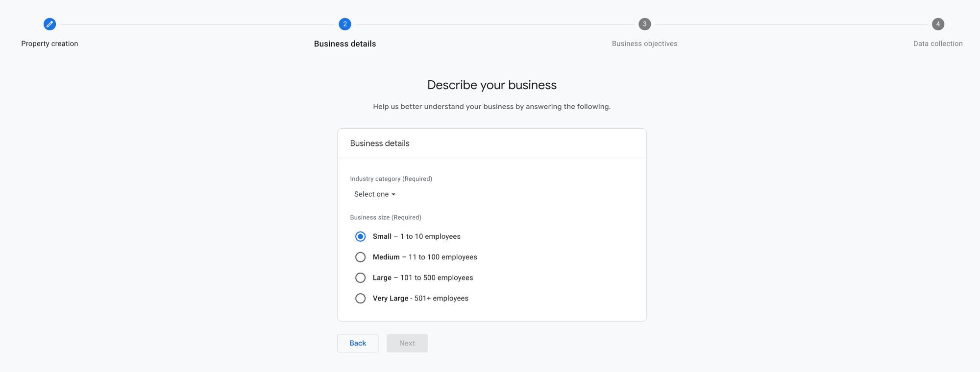Click 'Business size (Required)' label
This screenshot has width=980, height=372.
(386, 217)
